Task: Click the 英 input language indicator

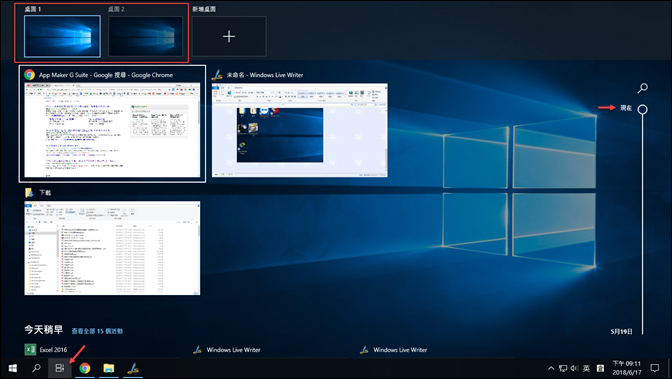Action: pos(586,368)
